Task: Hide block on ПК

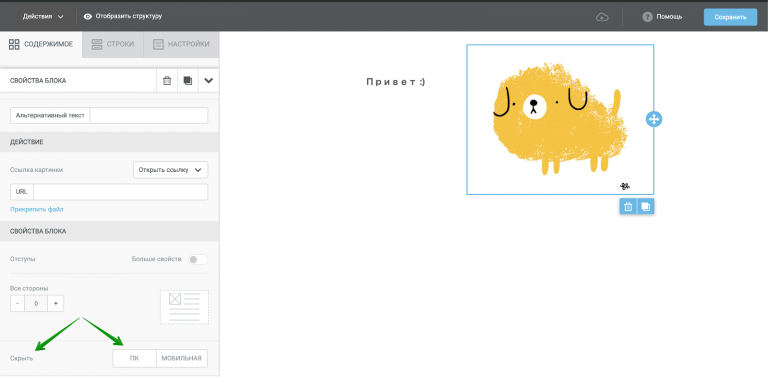Action: coord(134,358)
